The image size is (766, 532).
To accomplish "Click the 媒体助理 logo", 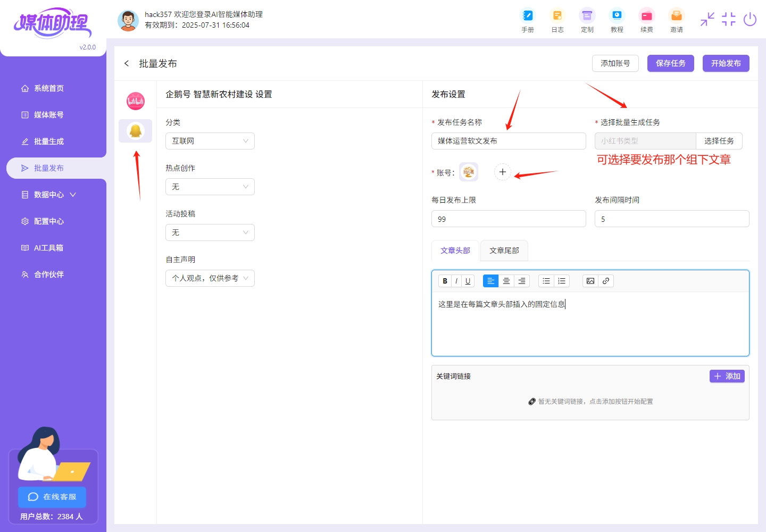I will tap(52, 23).
